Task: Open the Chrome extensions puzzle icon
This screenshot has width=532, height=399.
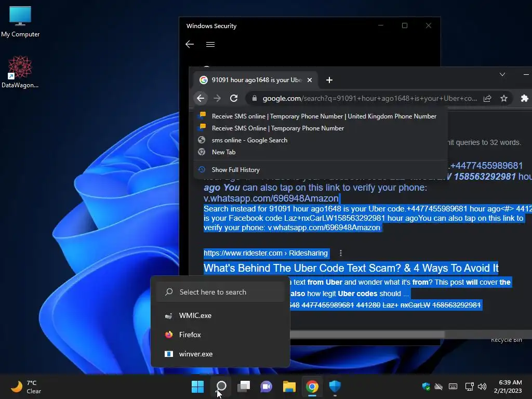Action: 524,98
